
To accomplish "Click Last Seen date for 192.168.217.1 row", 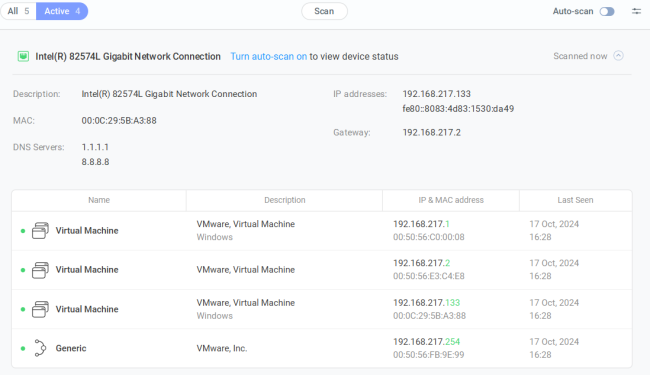I will point(554,231).
